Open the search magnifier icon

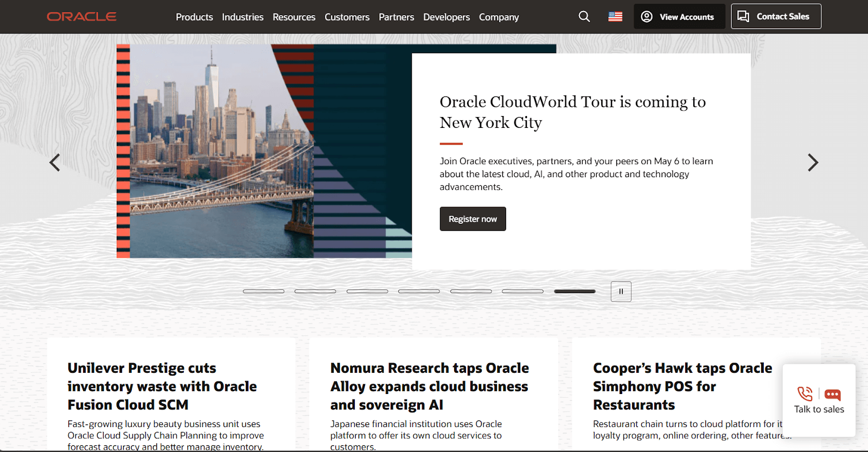(x=584, y=17)
